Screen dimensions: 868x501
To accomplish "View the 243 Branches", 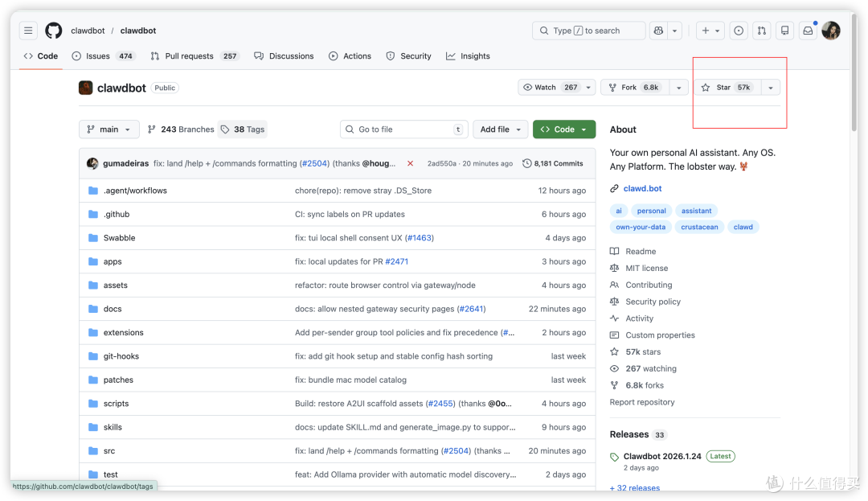I will (x=181, y=129).
